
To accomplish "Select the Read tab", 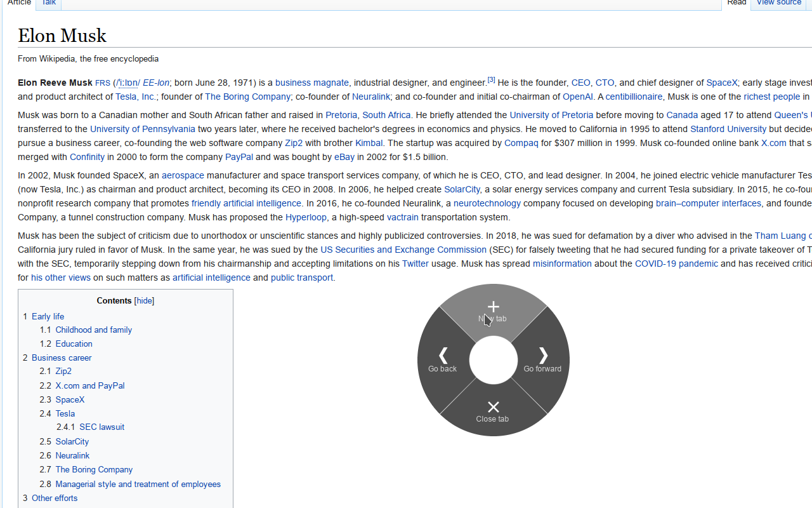I will [737, 3].
